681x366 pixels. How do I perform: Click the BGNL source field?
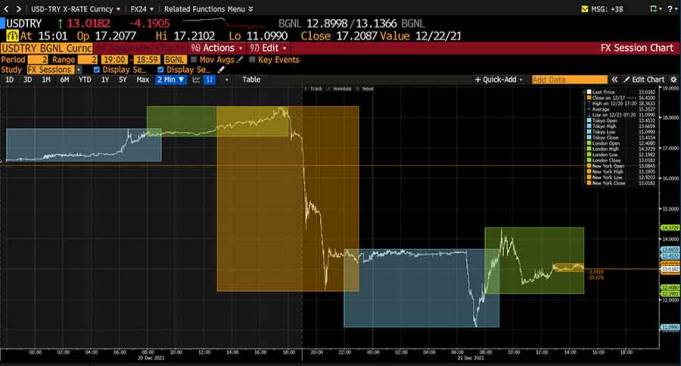(175, 60)
